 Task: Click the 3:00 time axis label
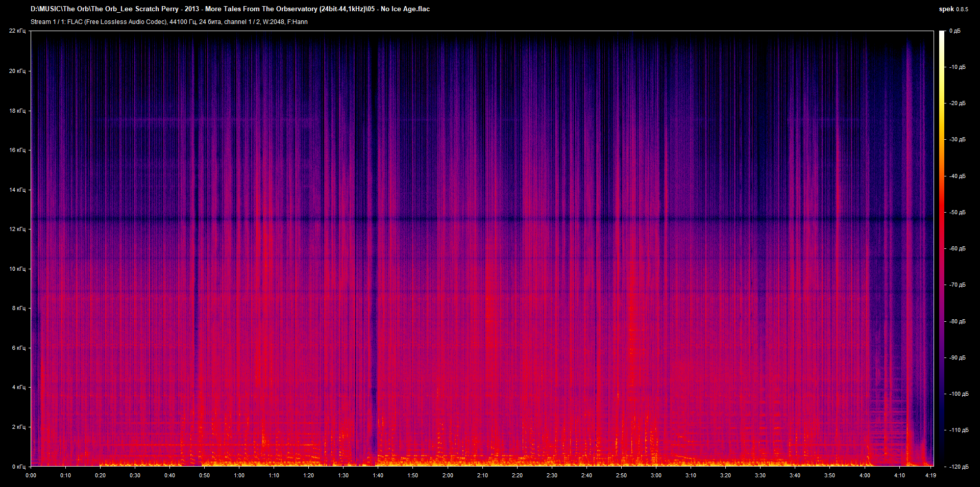(x=656, y=475)
